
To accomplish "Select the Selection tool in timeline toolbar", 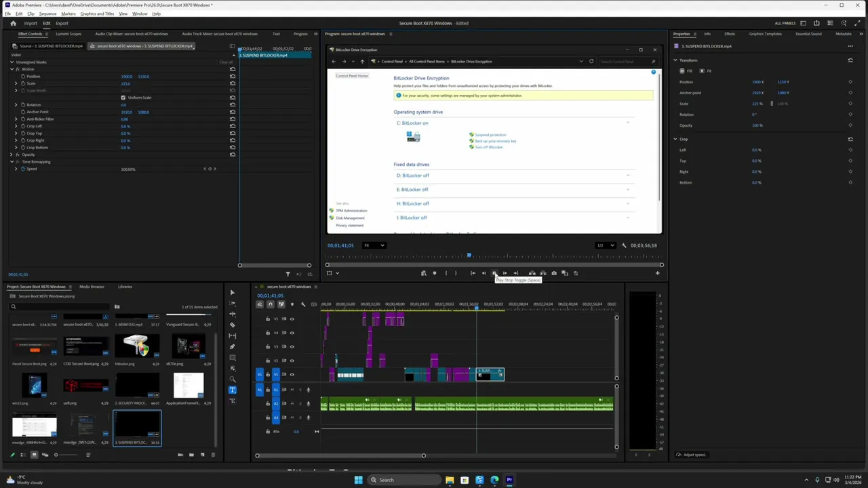I will point(233,293).
